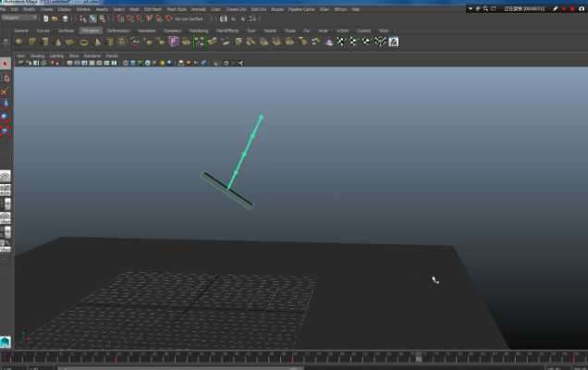Viewport: 588px width, 370px height.
Task: Click the No Live Surface field
Action: click(188, 18)
